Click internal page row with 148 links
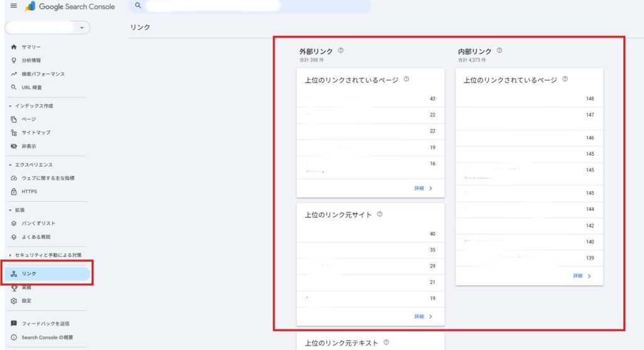Viewport: 644px width, 350px height. 529,99
